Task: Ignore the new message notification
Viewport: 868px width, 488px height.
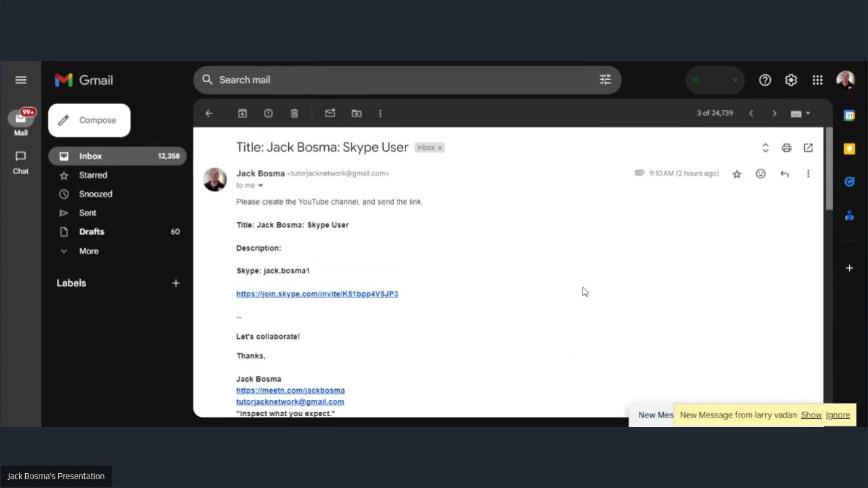Action: coord(837,415)
